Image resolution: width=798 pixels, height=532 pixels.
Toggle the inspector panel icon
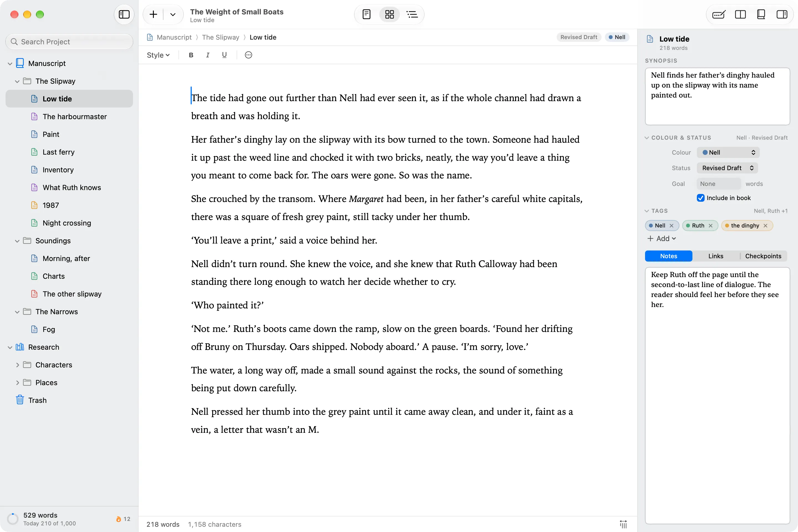[x=782, y=14]
